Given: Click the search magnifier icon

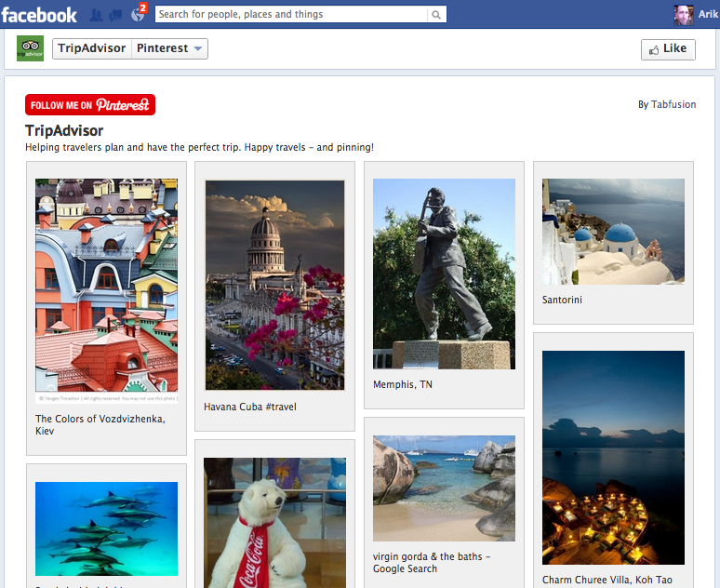Looking at the screenshot, I should [x=436, y=15].
